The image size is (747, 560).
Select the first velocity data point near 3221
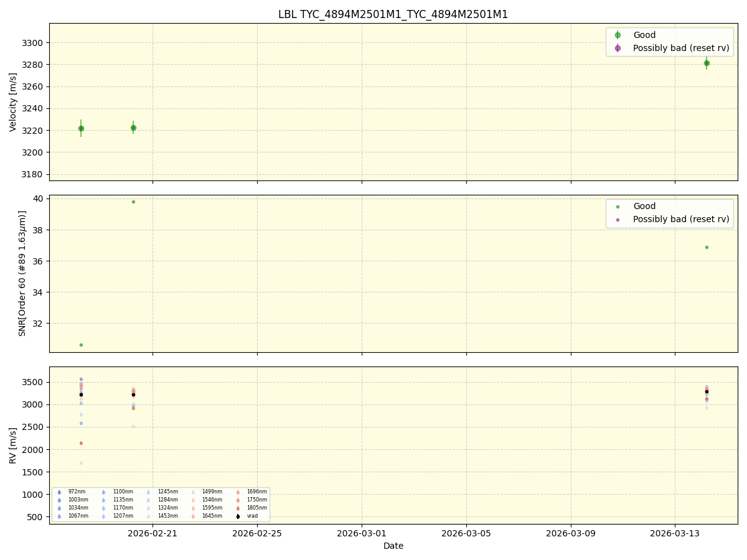(x=81, y=128)
